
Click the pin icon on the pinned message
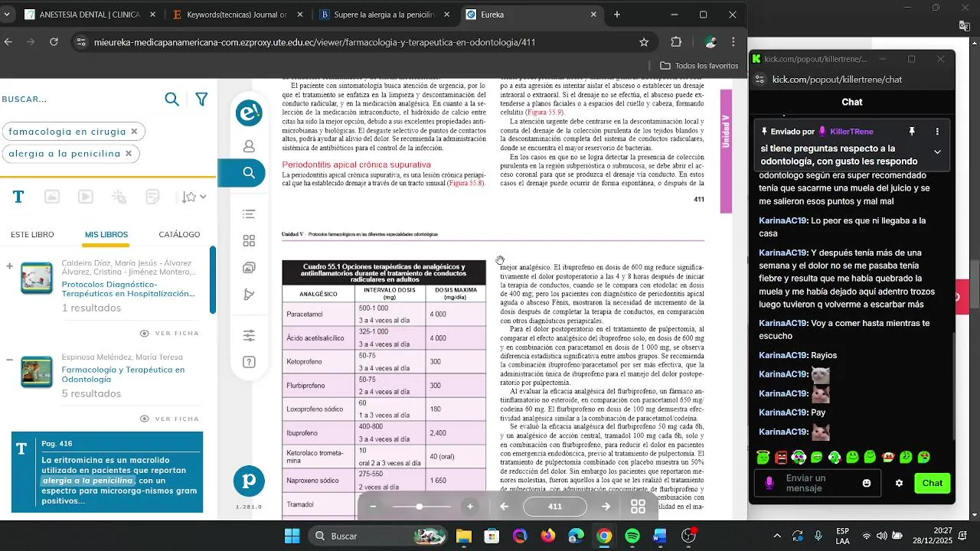[912, 132]
